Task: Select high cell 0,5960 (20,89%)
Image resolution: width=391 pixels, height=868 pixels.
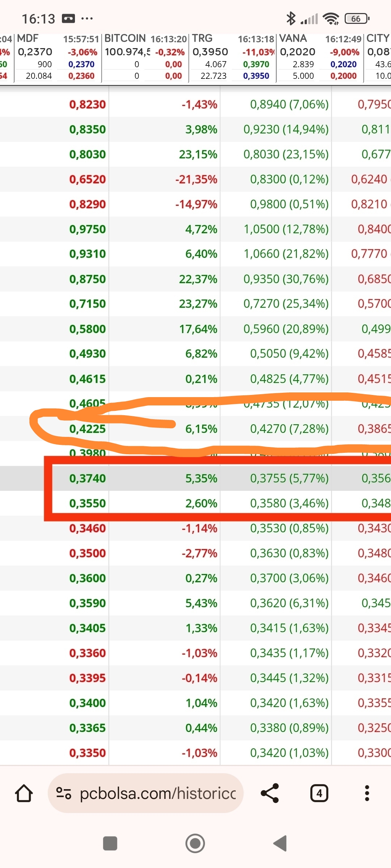Action: coord(286,329)
